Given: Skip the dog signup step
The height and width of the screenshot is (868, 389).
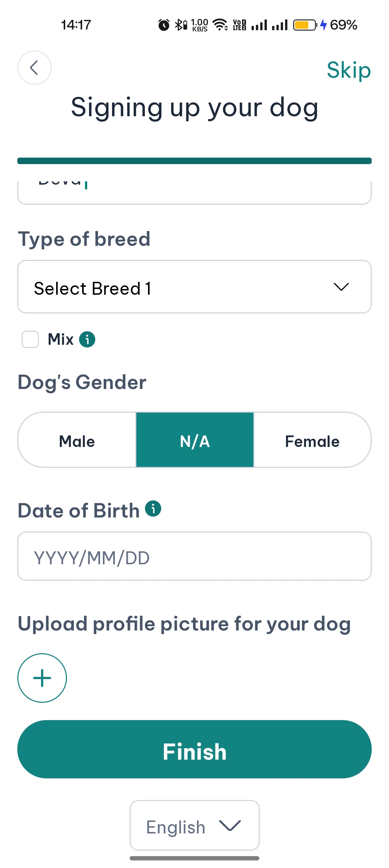Looking at the screenshot, I should pyautogui.click(x=348, y=70).
